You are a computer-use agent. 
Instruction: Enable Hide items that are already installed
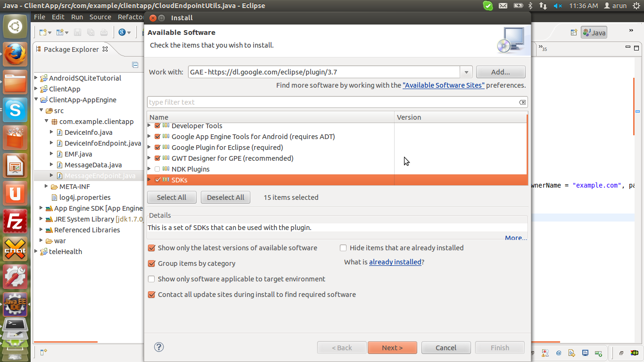[343, 248]
